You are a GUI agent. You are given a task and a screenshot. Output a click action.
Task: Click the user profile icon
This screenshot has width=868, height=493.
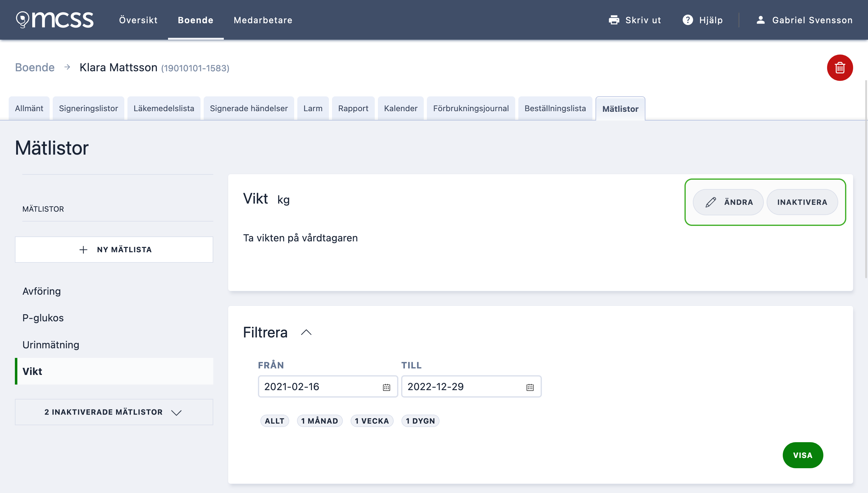click(761, 20)
